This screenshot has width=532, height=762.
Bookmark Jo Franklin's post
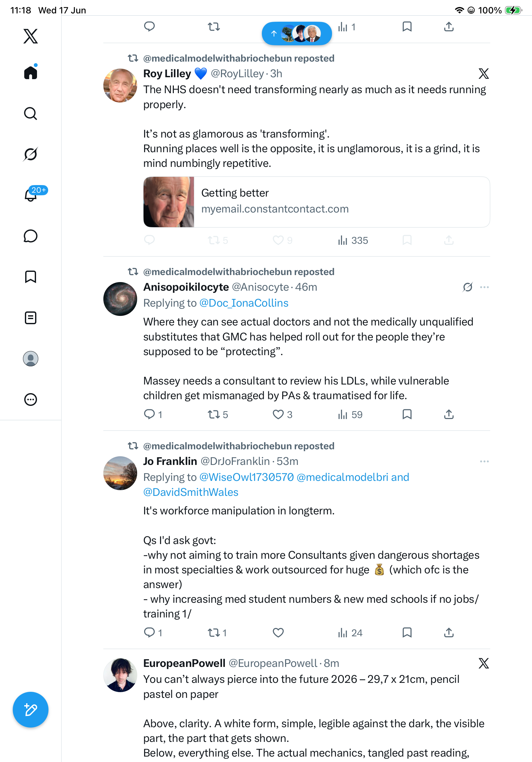click(407, 632)
